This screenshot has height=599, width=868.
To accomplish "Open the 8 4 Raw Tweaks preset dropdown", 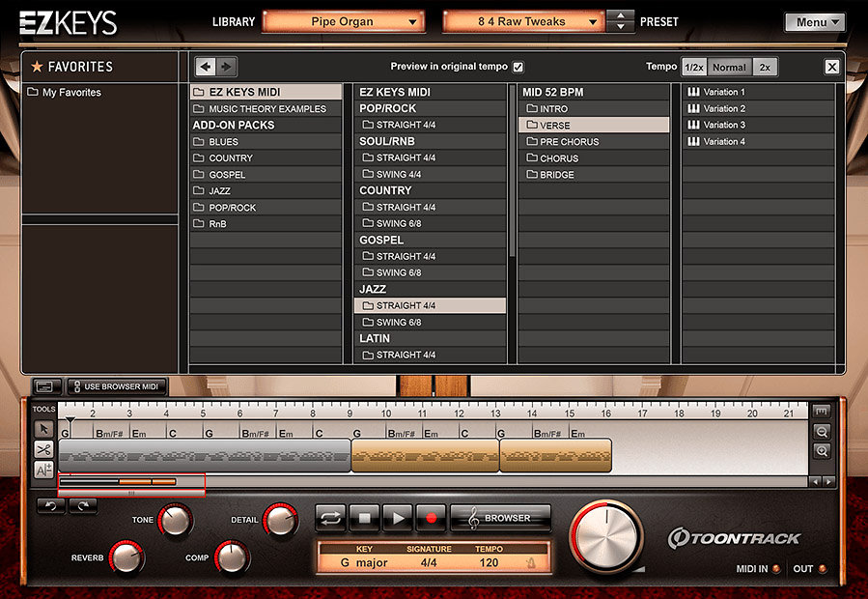I will (x=523, y=21).
